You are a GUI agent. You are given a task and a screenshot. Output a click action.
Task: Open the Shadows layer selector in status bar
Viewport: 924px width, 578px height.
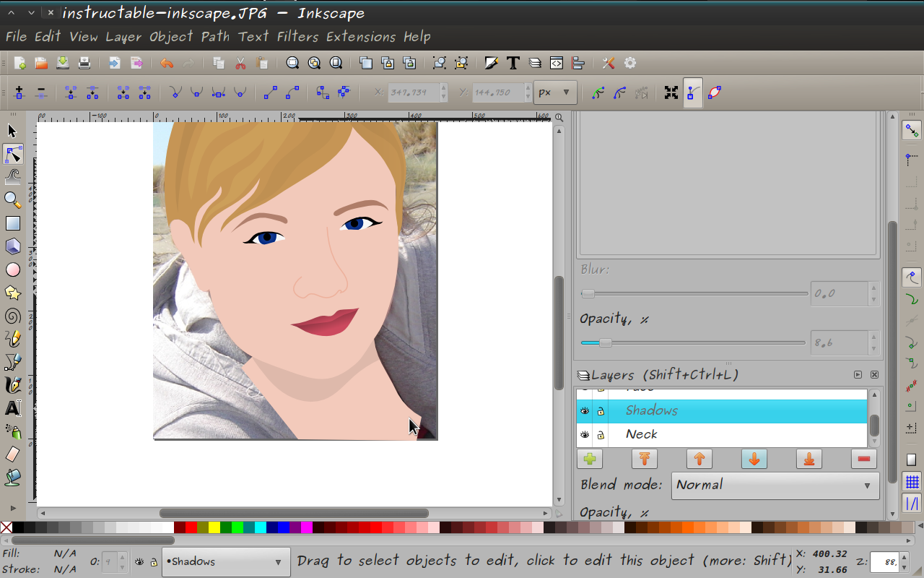click(x=226, y=561)
